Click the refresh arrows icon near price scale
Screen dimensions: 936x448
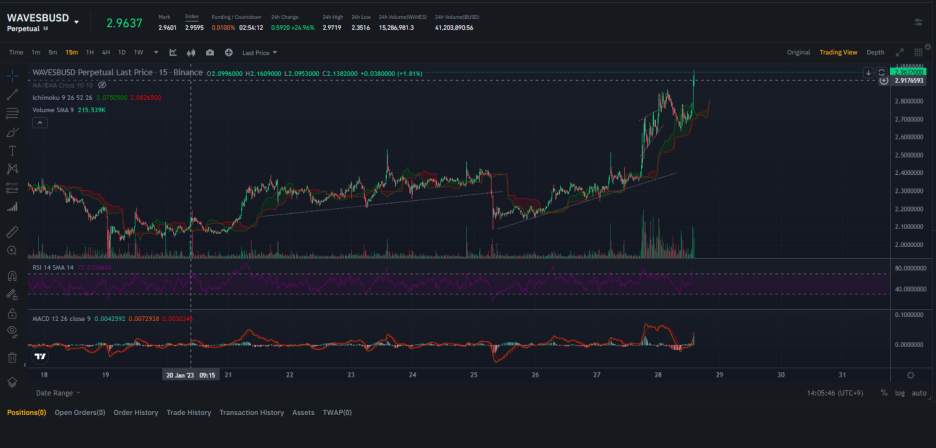pyautogui.click(x=880, y=72)
